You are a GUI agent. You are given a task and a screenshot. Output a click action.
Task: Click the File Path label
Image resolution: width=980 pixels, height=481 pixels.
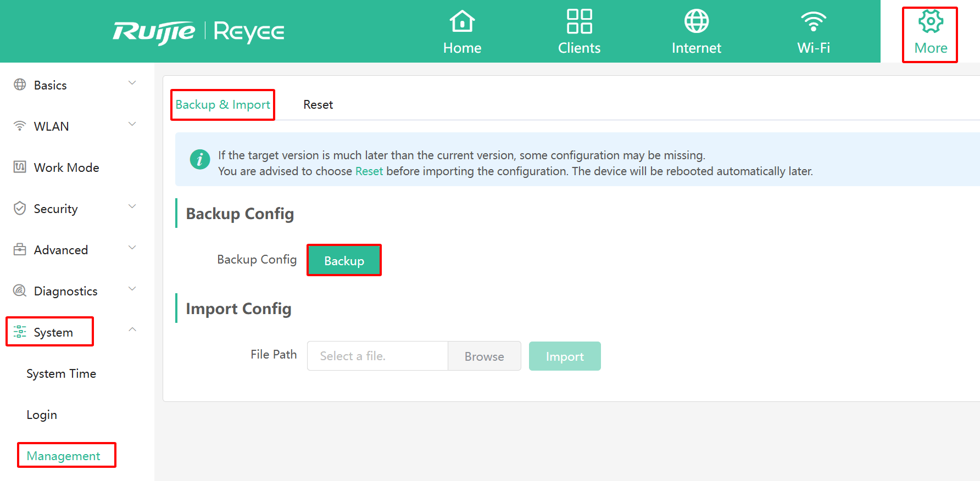coord(274,355)
